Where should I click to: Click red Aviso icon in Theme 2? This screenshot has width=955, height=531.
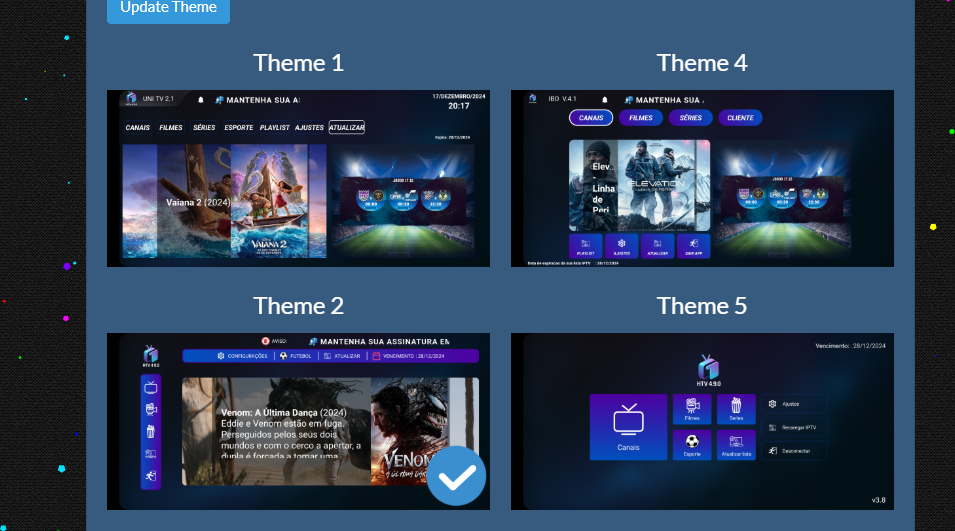pyautogui.click(x=266, y=341)
